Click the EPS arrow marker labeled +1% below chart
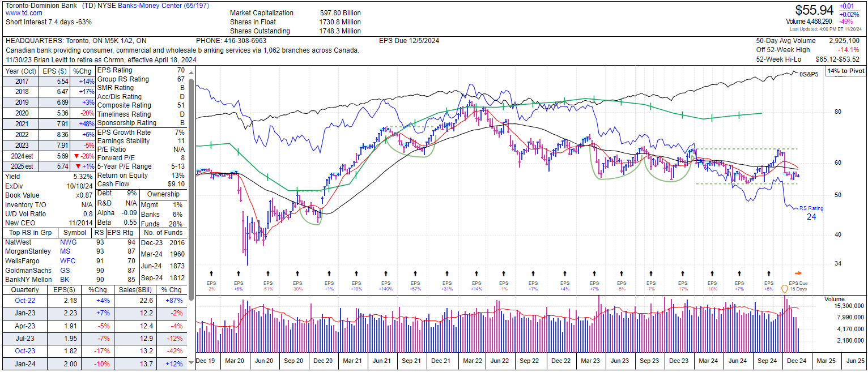The image size is (868, 372). coord(329,273)
